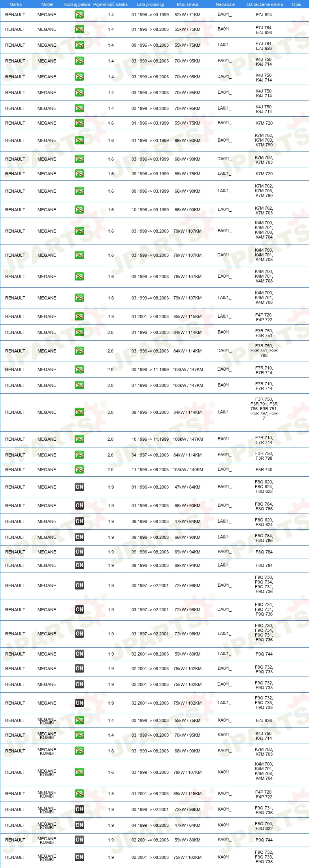Select the F5R 740 engine code cell
This screenshot has width=309, height=868.
click(264, 470)
